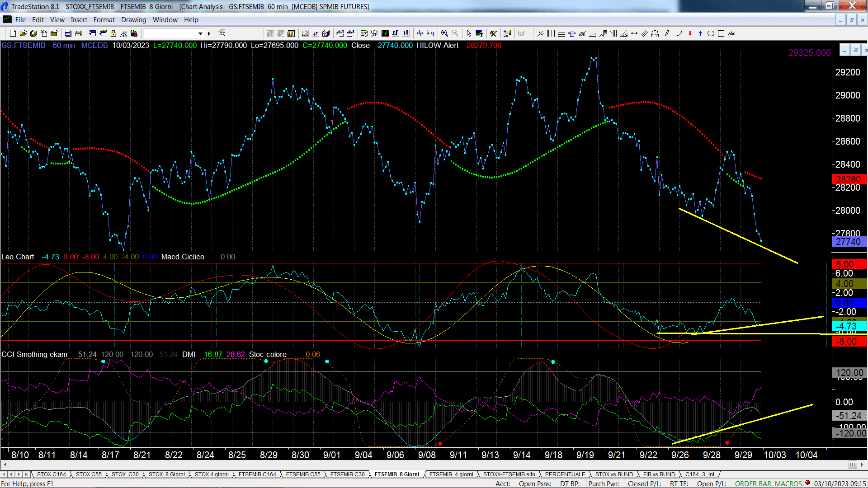Click the calendar clock timeframe icon

pos(364,33)
